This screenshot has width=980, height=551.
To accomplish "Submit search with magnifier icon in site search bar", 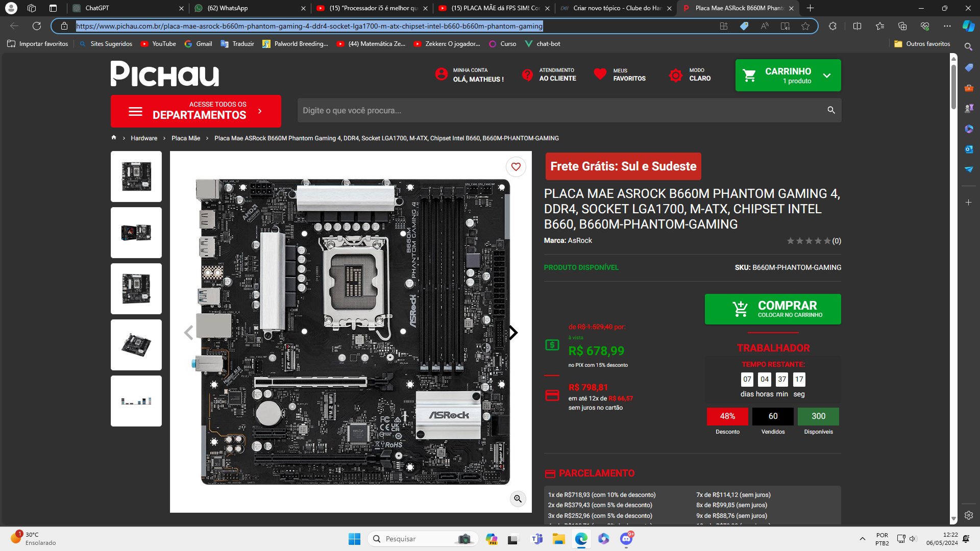I will (831, 110).
